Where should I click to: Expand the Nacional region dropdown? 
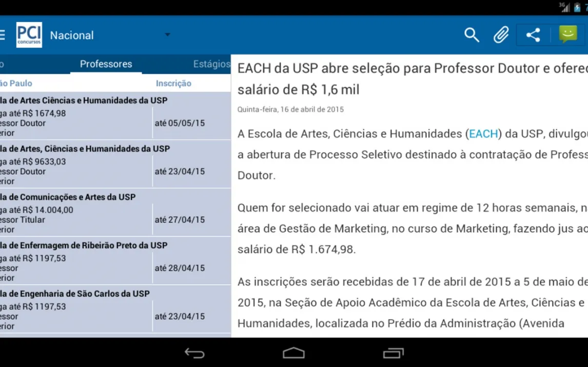(x=167, y=35)
